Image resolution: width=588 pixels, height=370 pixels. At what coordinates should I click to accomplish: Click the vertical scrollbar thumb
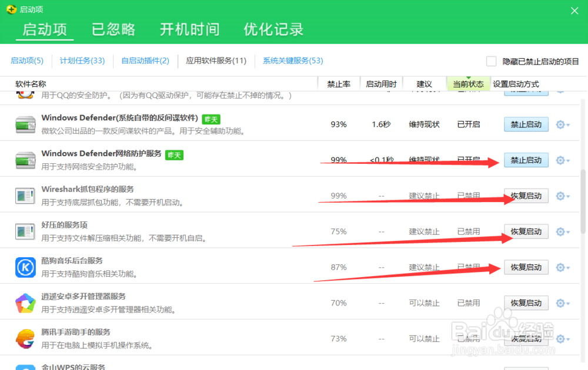(583, 201)
